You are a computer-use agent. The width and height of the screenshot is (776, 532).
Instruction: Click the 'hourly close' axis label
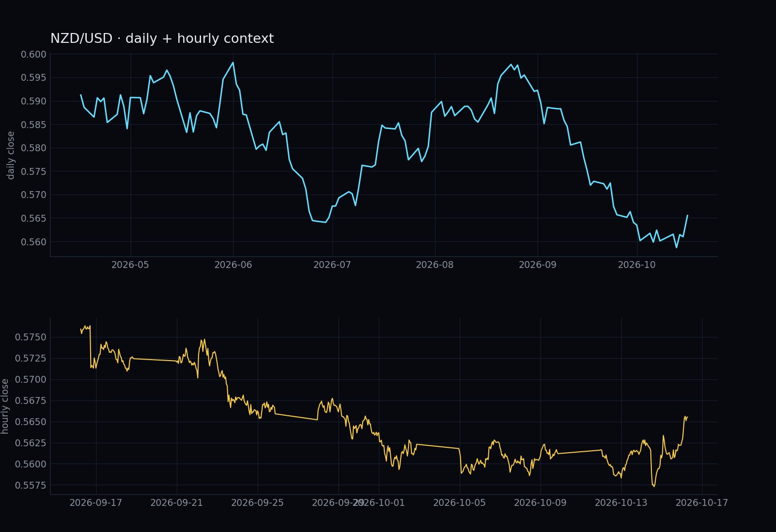pyautogui.click(x=5, y=406)
